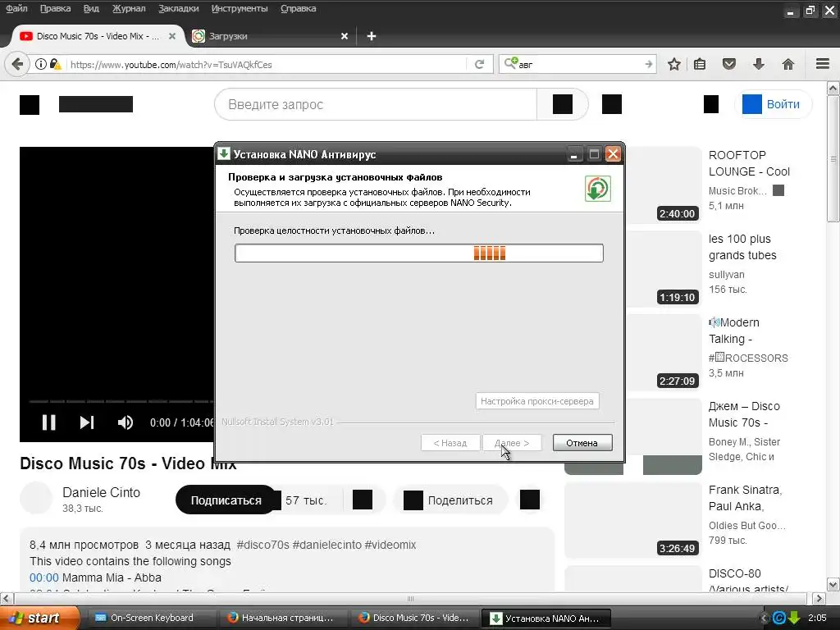Click the video progress bar
840x630 pixels.
pyautogui.click(x=121, y=400)
